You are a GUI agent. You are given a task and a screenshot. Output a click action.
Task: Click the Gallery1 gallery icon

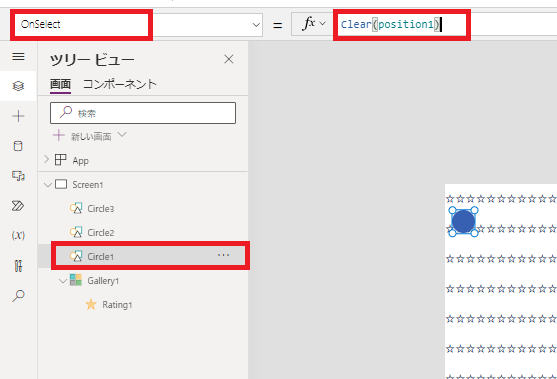click(x=76, y=280)
